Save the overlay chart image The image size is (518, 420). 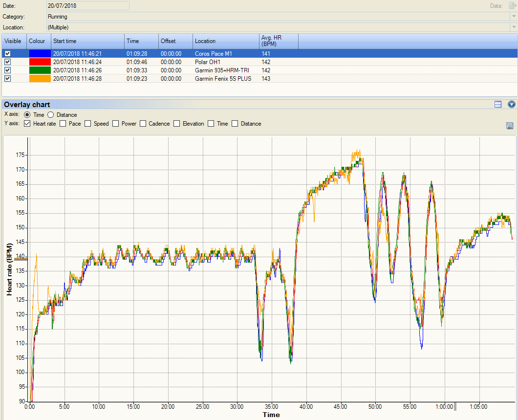click(x=510, y=126)
